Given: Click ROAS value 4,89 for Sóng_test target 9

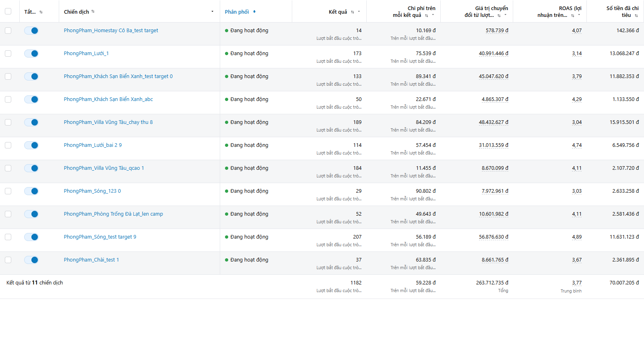Looking at the screenshot, I should pos(577,237).
